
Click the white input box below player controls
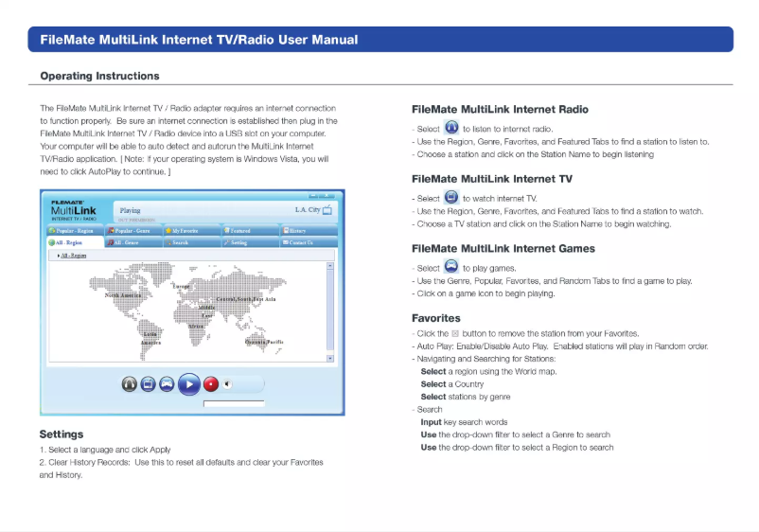(234, 403)
